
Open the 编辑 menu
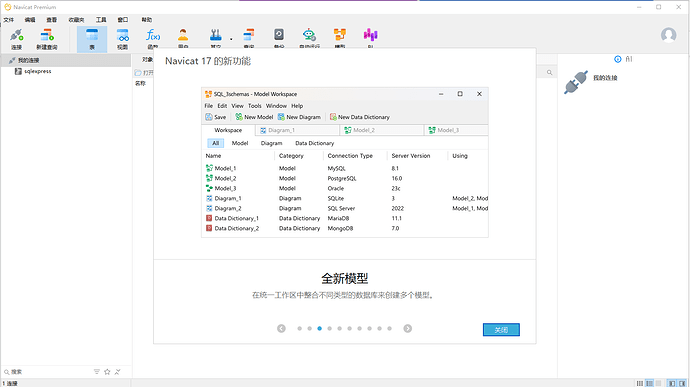[29, 20]
